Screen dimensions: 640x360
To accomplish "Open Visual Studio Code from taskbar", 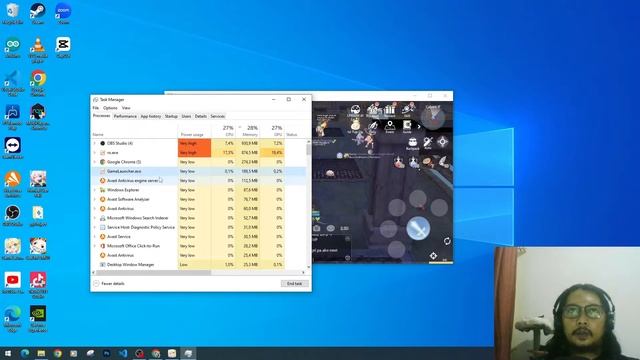I will pyautogui.click(x=123, y=353).
